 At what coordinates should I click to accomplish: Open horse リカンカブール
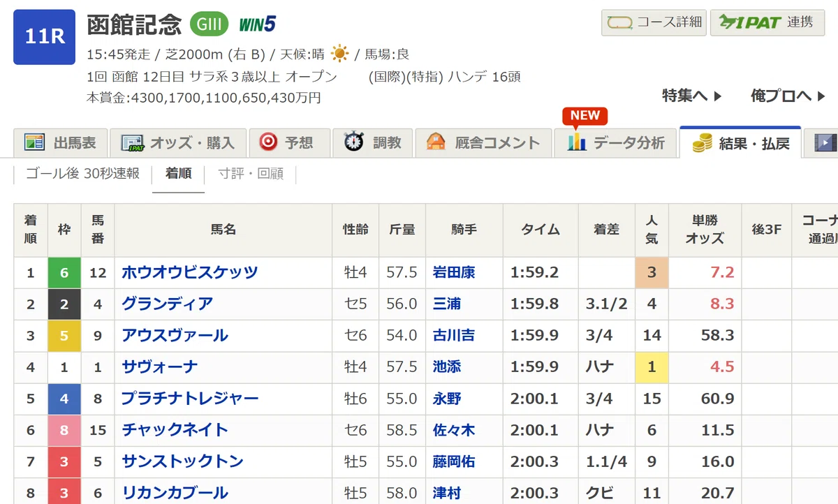[x=175, y=493]
